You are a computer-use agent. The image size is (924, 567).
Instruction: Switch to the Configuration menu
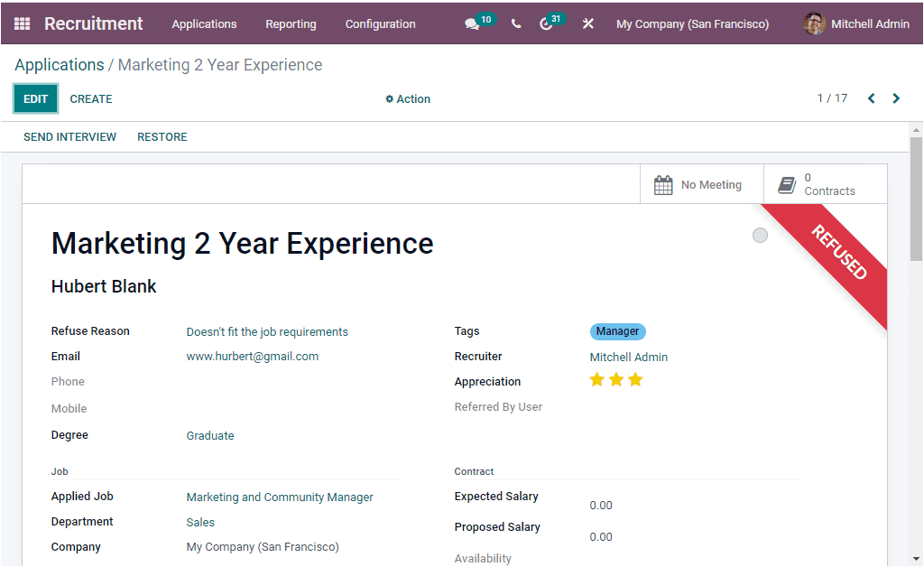(380, 23)
